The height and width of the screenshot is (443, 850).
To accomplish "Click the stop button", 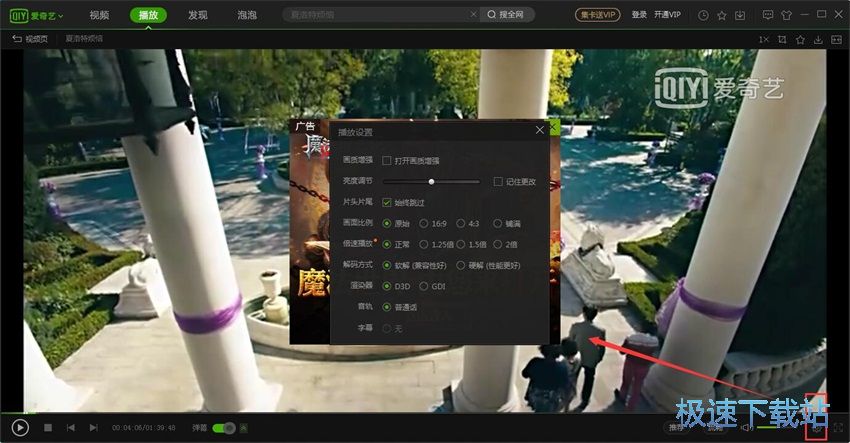I will (48, 428).
